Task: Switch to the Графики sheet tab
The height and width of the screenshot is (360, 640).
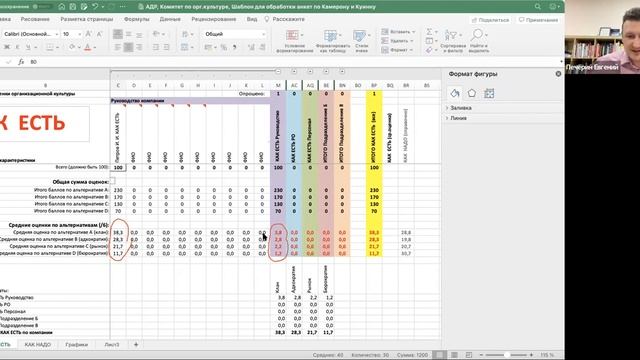Action: tap(76, 344)
